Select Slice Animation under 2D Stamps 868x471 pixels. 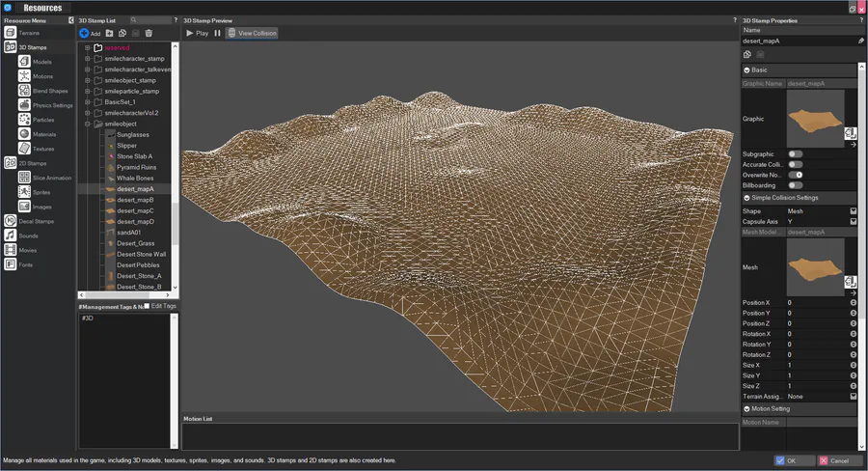(x=51, y=178)
